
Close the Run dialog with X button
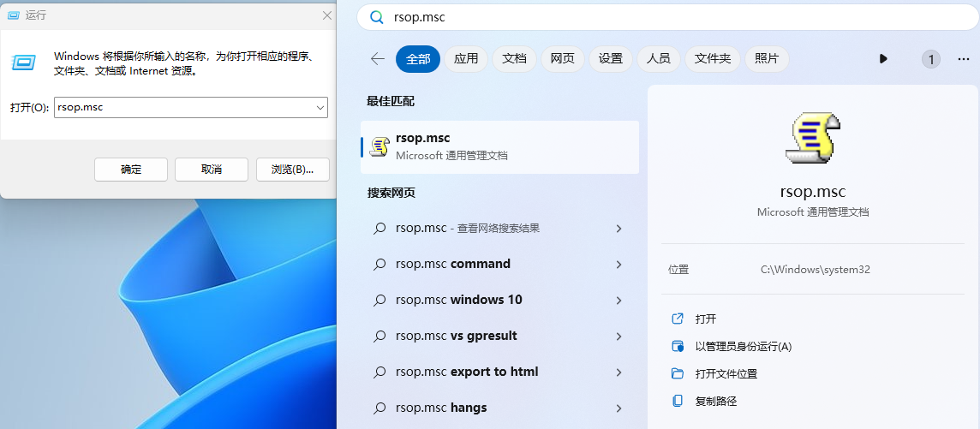tap(327, 15)
